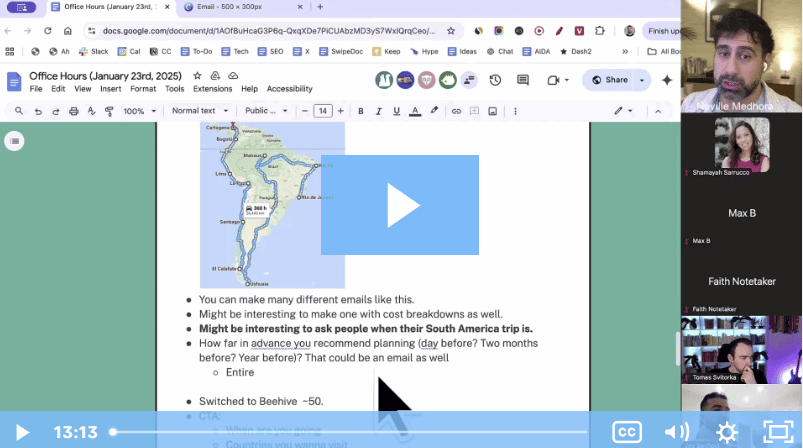
Task: Click the insert link icon
Action: (x=456, y=111)
